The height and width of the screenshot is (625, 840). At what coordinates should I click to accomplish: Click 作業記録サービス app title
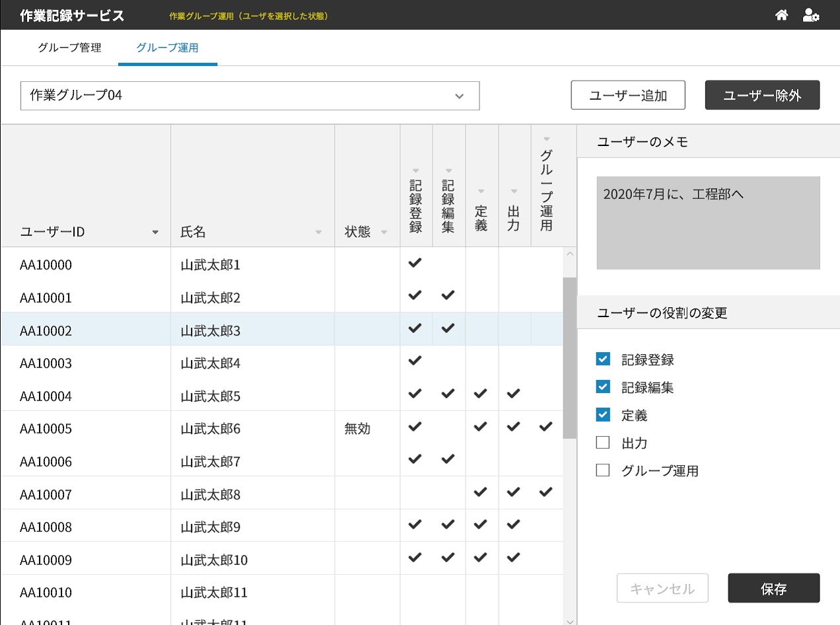tap(72, 15)
